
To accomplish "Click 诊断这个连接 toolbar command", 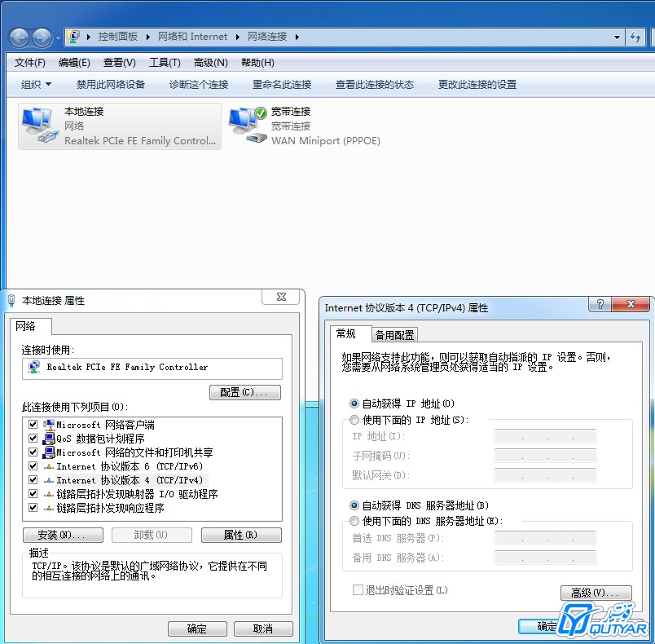I will 199,85.
